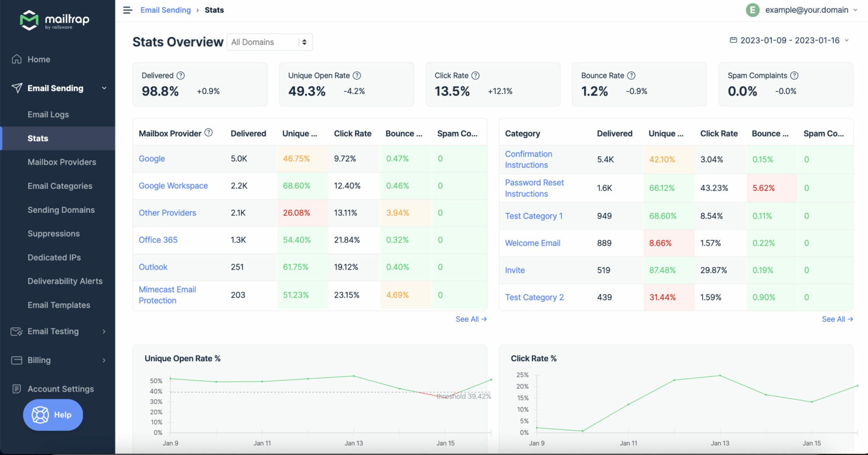Click the Bounce Rate help icon
The width and height of the screenshot is (868, 455).
pyautogui.click(x=631, y=75)
